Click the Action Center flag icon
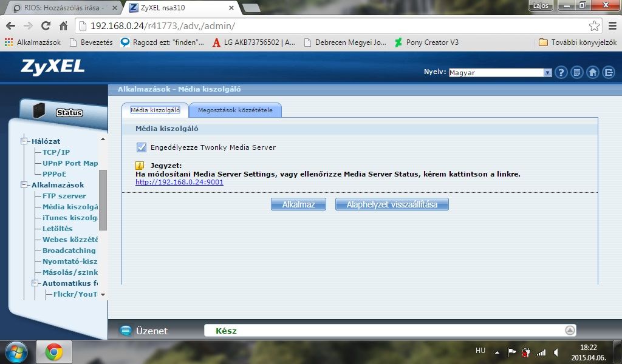The width and height of the screenshot is (622, 364). [511, 352]
